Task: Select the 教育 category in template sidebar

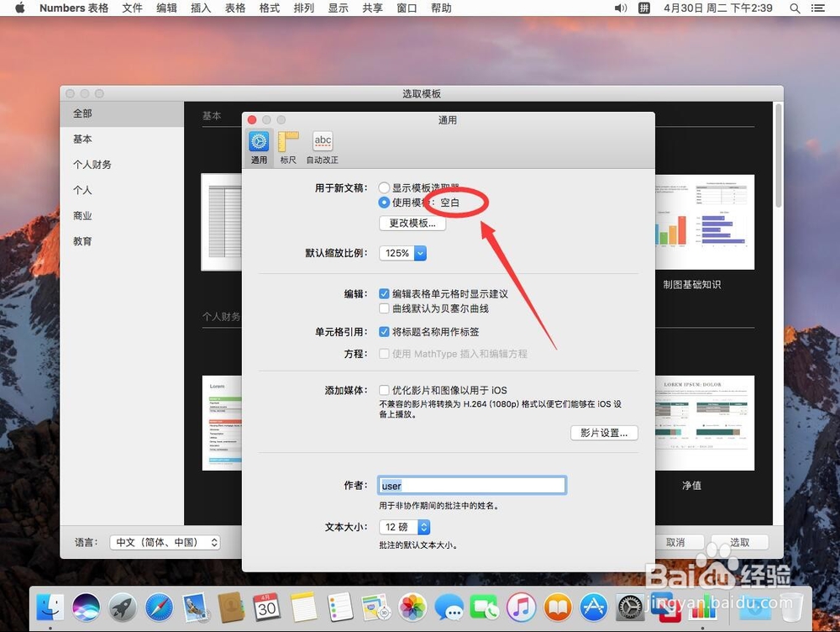Action: (x=81, y=240)
